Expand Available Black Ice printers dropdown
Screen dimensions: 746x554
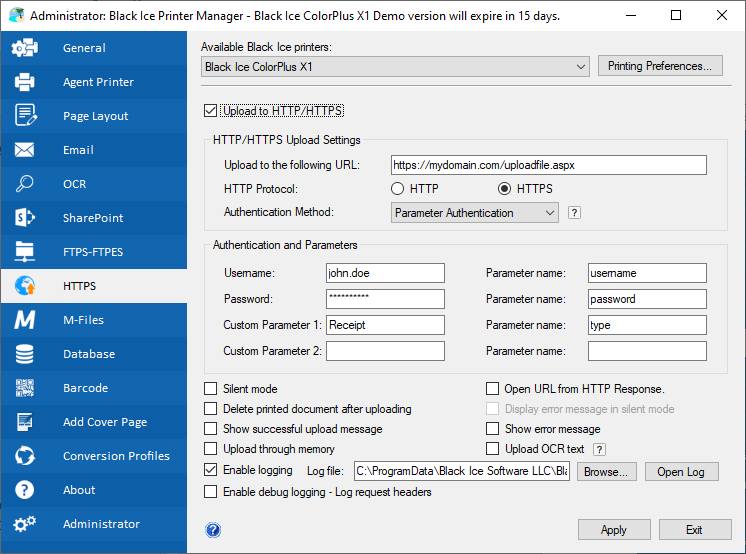[x=395, y=67]
